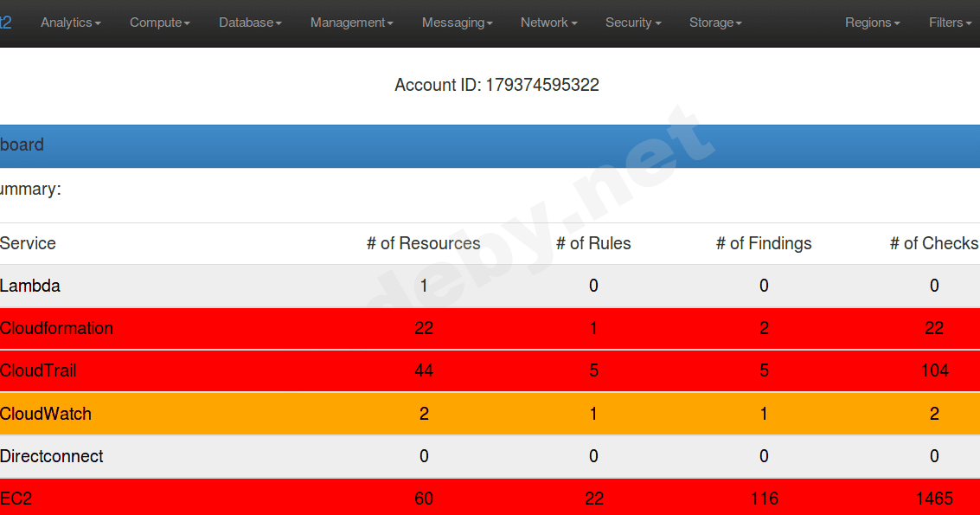Screen dimensions: 980x515
Task: Expand the Management dropdown
Action: tap(350, 23)
